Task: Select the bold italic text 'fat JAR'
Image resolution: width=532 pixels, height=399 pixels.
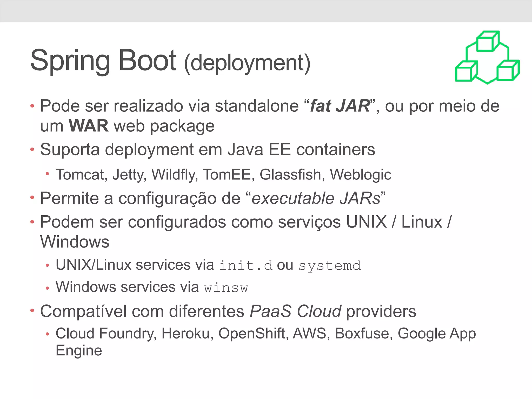Action: pyautogui.click(x=340, y=106)
